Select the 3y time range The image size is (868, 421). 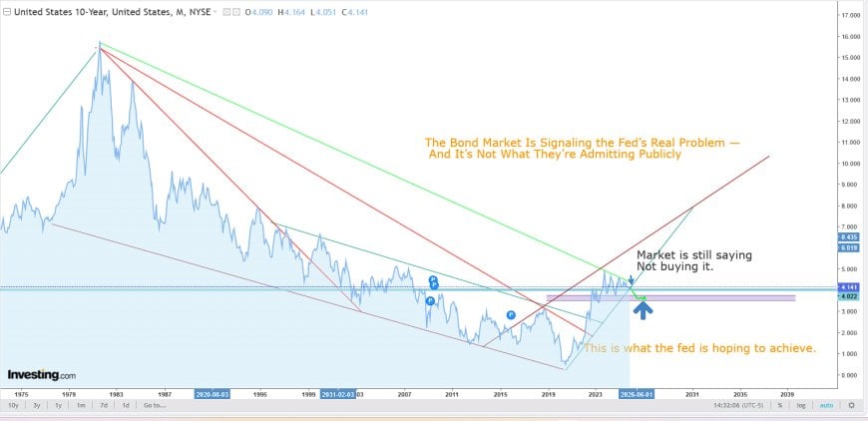point(37,405)
